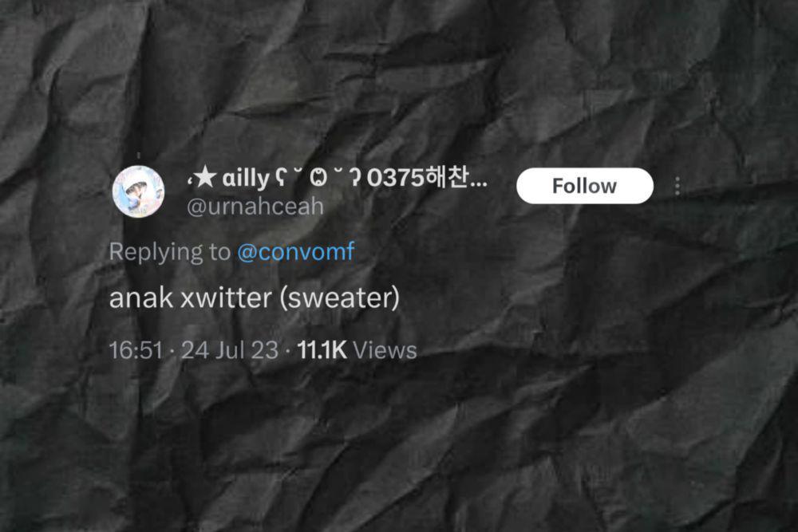Click the round profile avatar picture

[x=138, y=191]
